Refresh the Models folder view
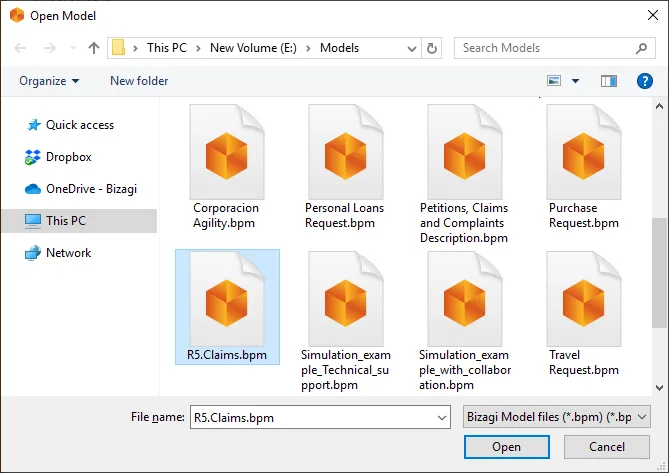 432,48
